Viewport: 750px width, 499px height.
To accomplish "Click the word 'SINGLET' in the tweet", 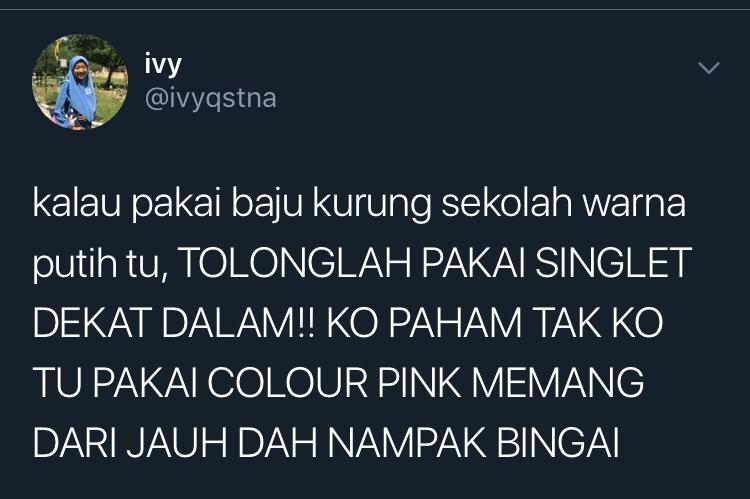I will point(614,263).
